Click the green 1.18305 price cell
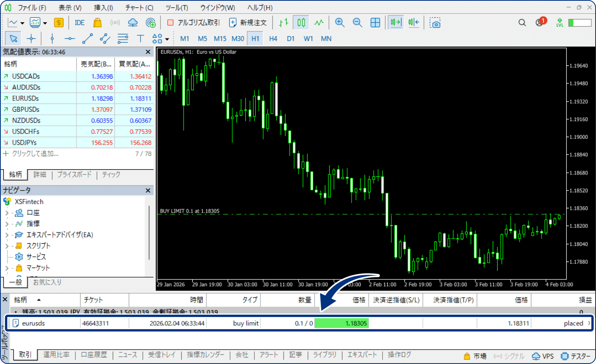 pos(341,323)
